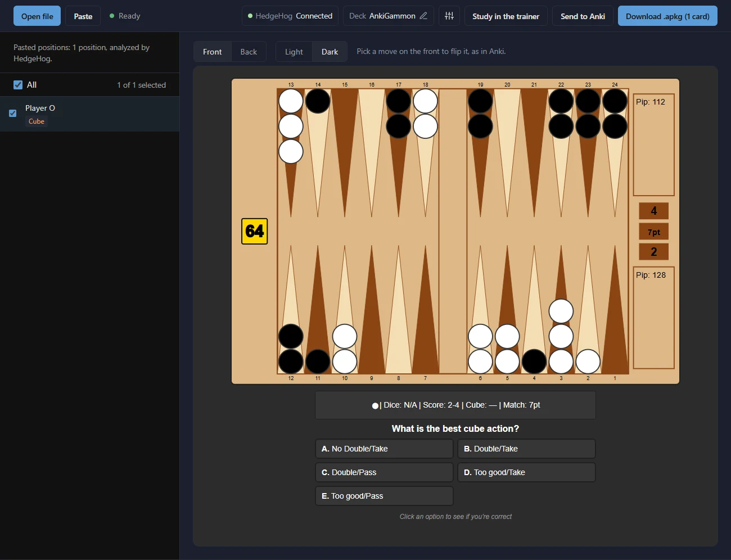Screen dimensions: 731x560
Task: Choose answer D. Too good/Take
Action: pyautogui.click(x=526, y=472)
